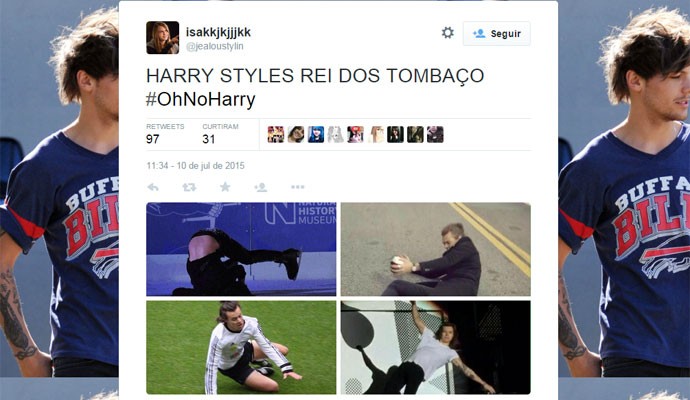Favorite the tweet with the star icon
The width and height of the screenshot is (690, 400).
(225, 187)
